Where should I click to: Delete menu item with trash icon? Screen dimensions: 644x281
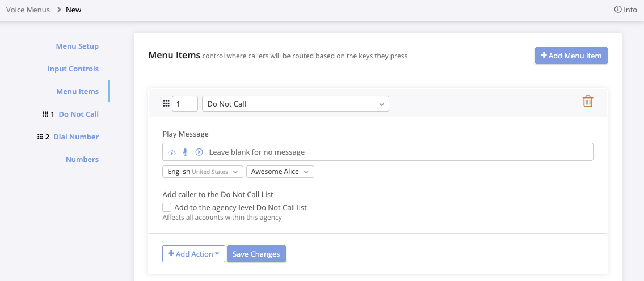588,101
